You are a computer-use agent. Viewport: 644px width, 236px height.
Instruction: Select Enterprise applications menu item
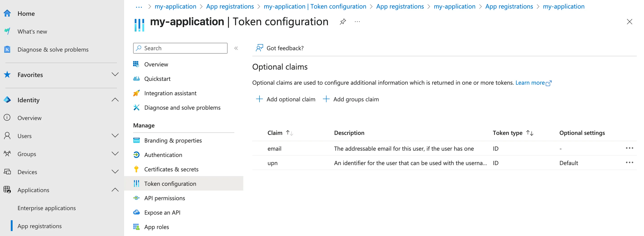(47, 208)
